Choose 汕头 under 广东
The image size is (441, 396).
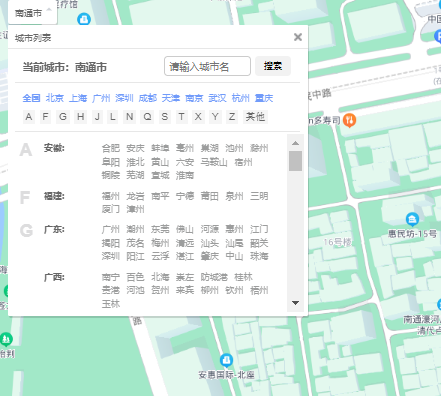(210, 243)
